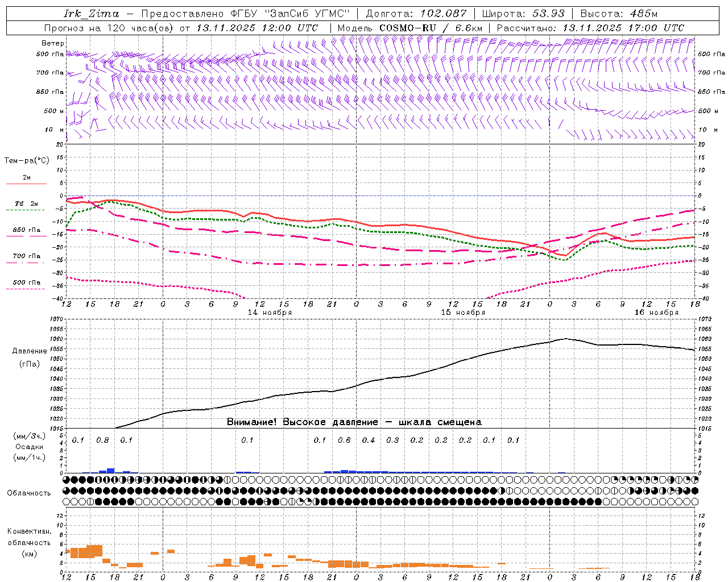Select the 850 гПа temperature legend entry
This screenshot has width=728, height=582.
pyautogui.click(x=26, y=232)
